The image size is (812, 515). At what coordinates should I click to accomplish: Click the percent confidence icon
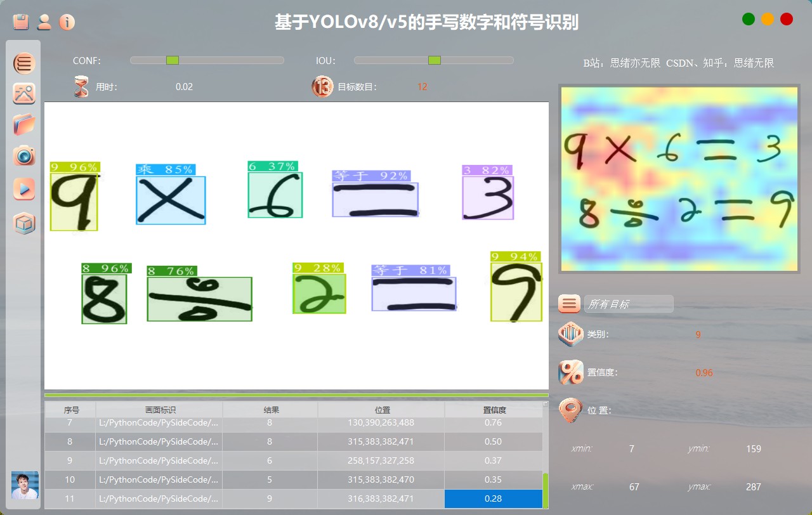point(570,373)
